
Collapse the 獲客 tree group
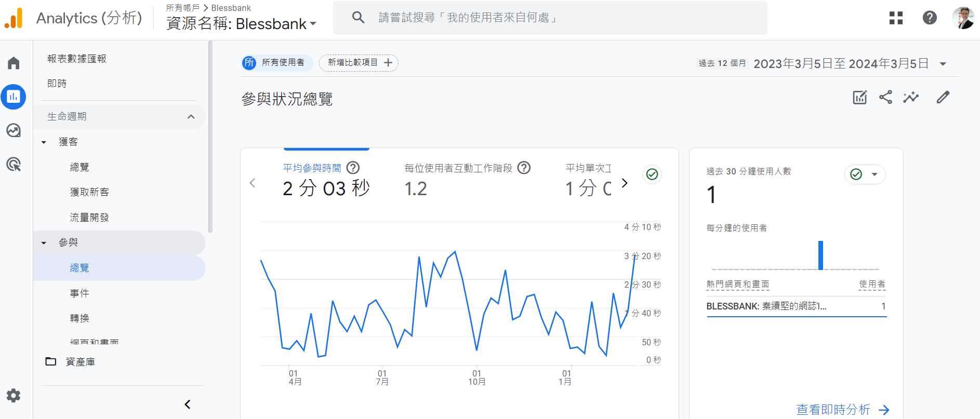(x=44, y=142)
